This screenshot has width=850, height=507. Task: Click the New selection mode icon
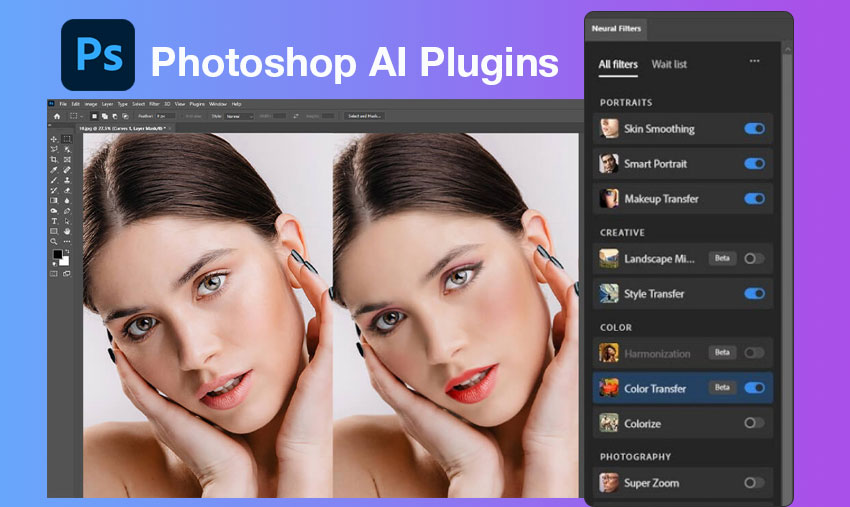(x=94, y=116)
